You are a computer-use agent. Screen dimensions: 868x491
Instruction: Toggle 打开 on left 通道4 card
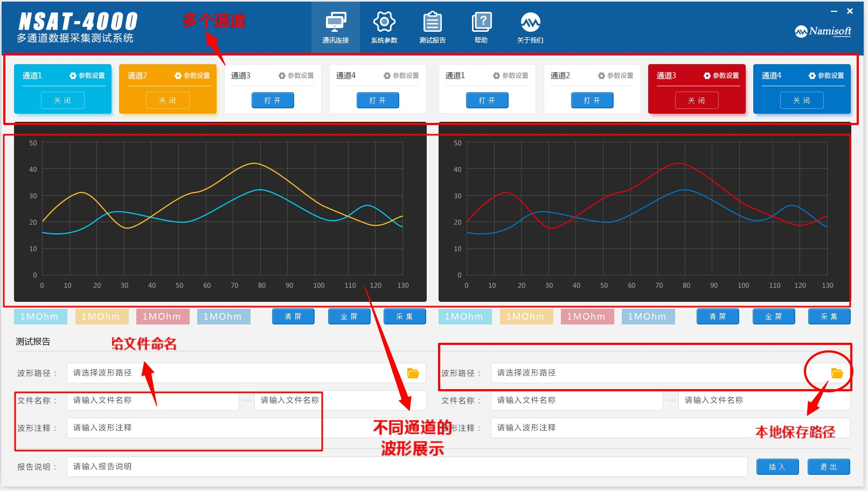coord(378,100)
